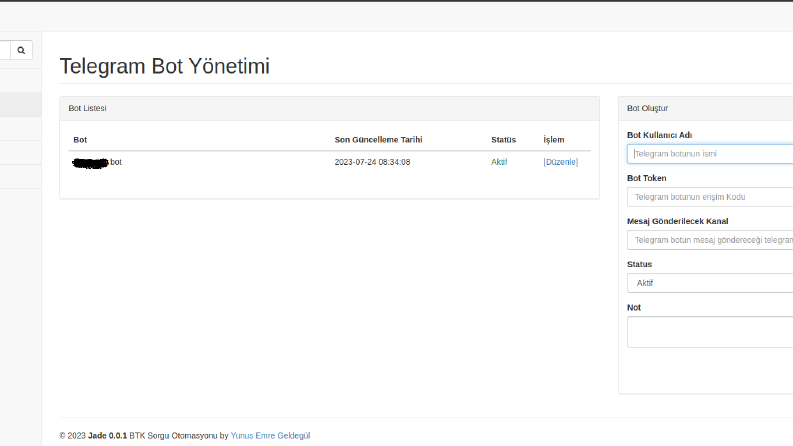This screenshot has width=793, height=446.
Task: Focus the Bot Token input field
Action: point(710,197)
